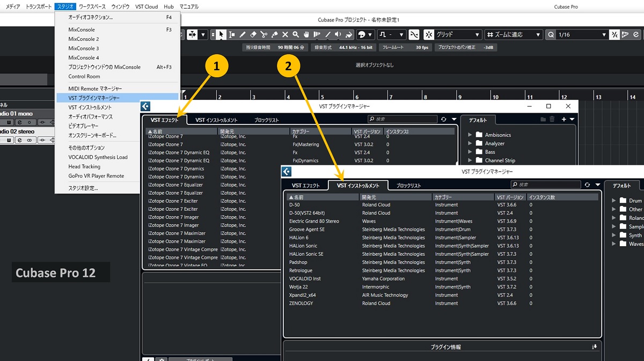Screen dimensions: 644x361
Task: Choose the Object Selection arrow tool
Action: click(222, 34)
